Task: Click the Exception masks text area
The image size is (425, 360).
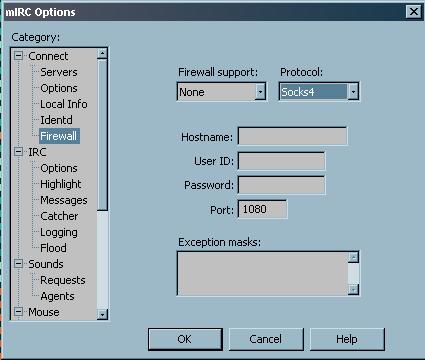Action: click(263, 273)
